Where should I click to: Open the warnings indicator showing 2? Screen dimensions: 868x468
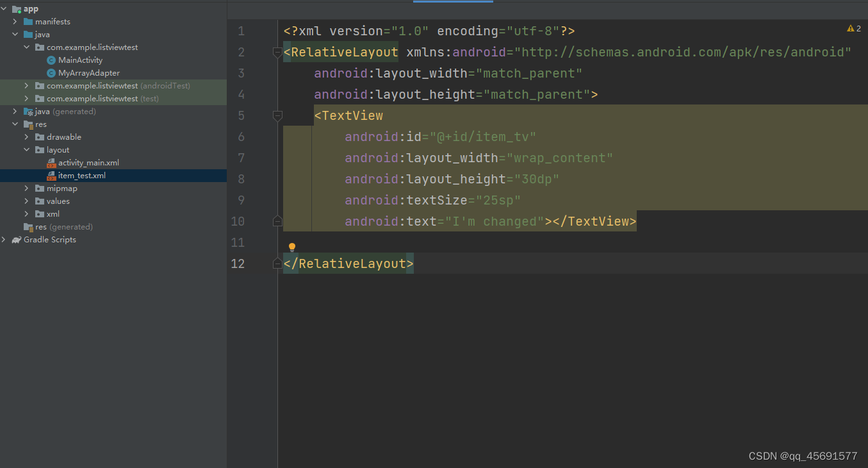[x=854, y=28]
